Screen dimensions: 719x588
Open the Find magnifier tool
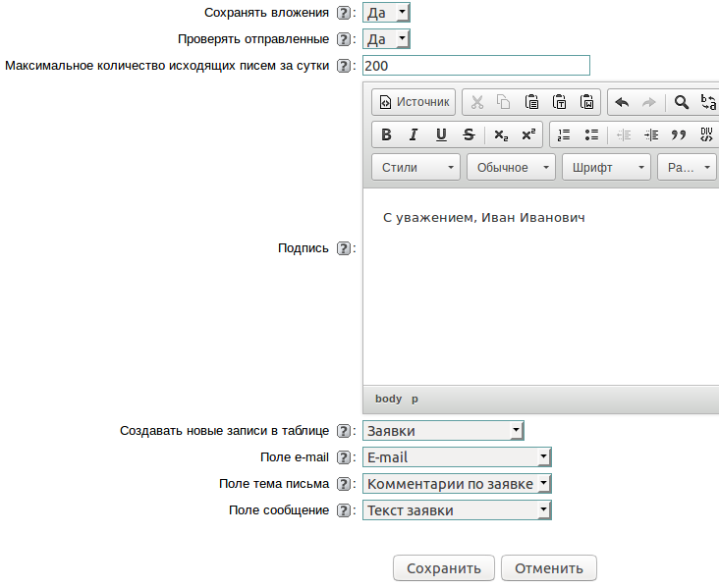tap(681, 102)
